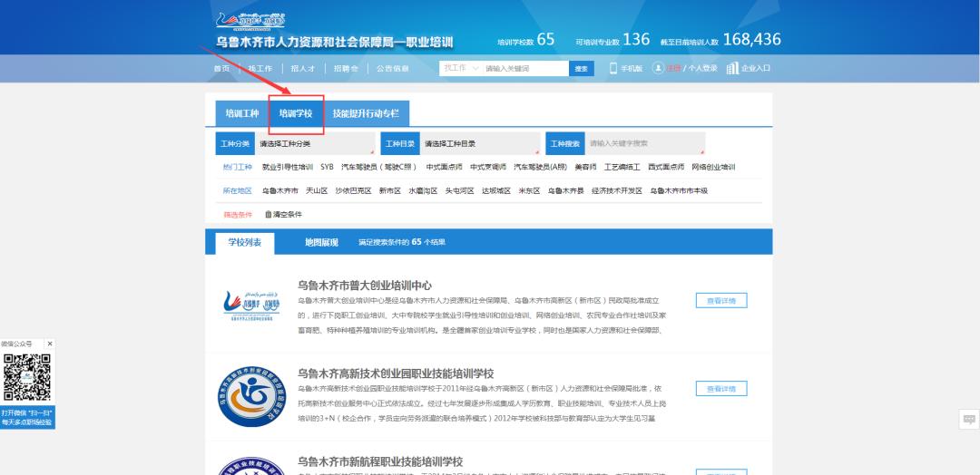Image resolution: width=980 pixels, height=475 pixels.
Task: Select region 沙依巴克区
Action: [353, 191]
